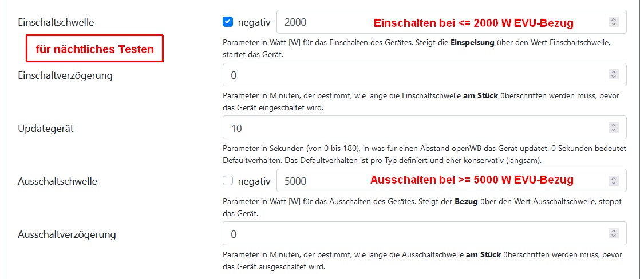Viewport: 644px width, 279px height.
Task: Select the Updategerät field showing 10
Action: click(x=412, y=128)
